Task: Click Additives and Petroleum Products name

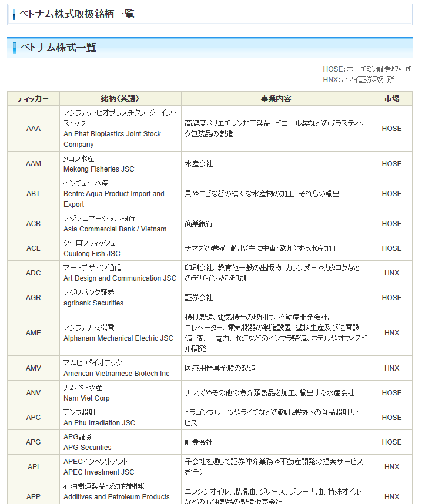Action: pos(116,497)
